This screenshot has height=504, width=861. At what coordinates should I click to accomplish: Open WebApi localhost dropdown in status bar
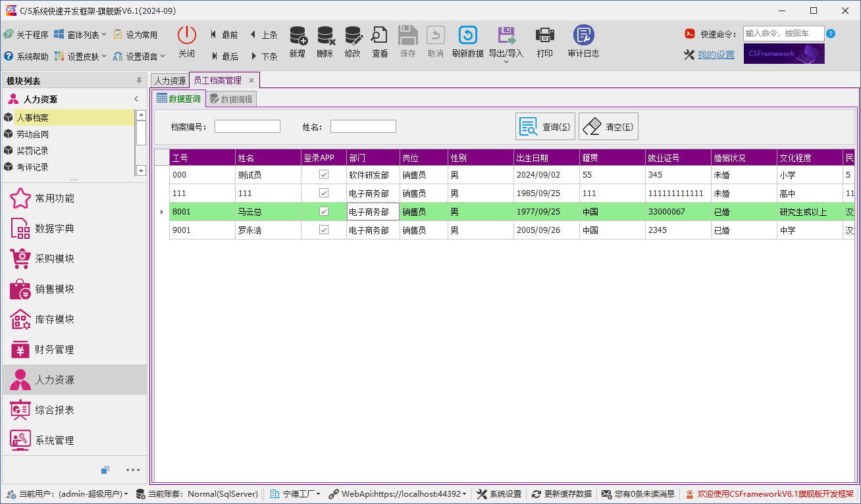(x=399, y=493)
